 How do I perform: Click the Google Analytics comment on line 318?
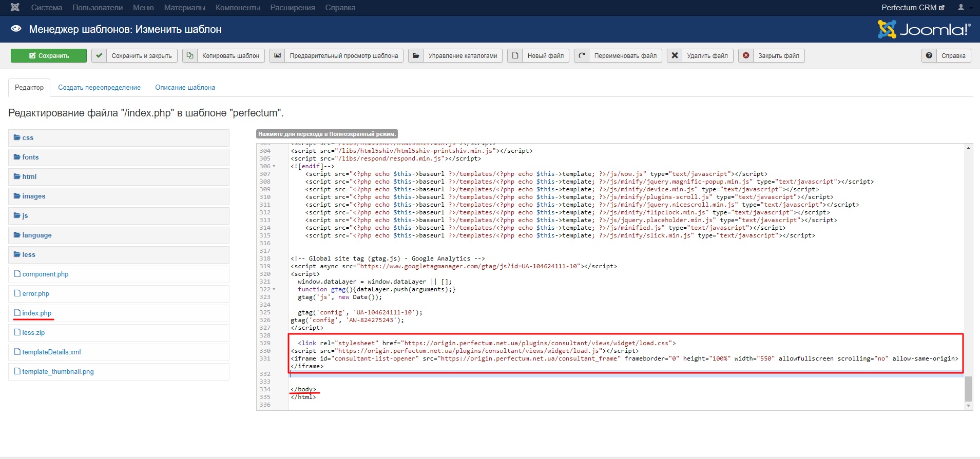(x=388, y=258)
